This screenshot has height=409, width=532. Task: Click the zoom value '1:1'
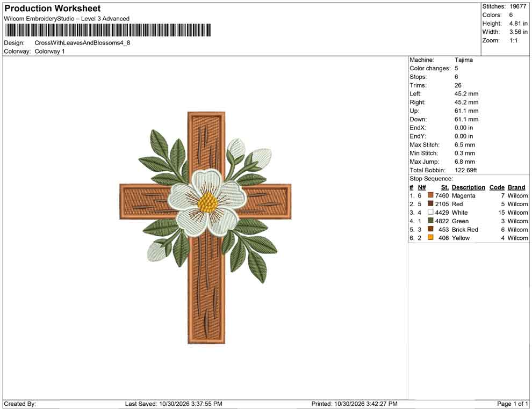point(513,40)
